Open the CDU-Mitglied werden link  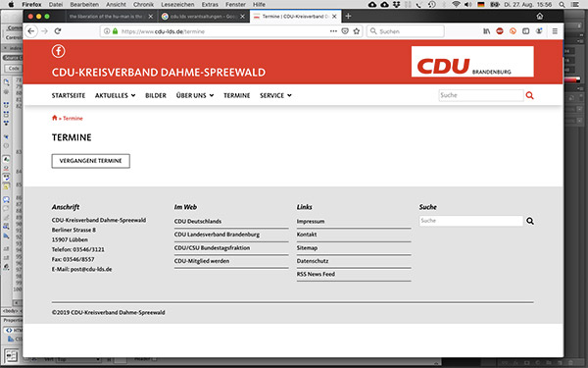pos(202,261)
